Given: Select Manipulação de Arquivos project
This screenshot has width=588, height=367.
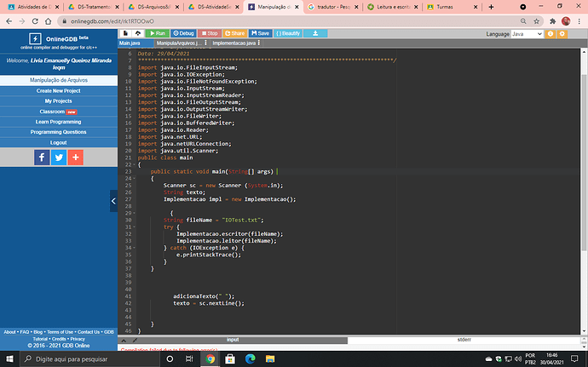Looking at the screenshot, I should pos(59,80).
